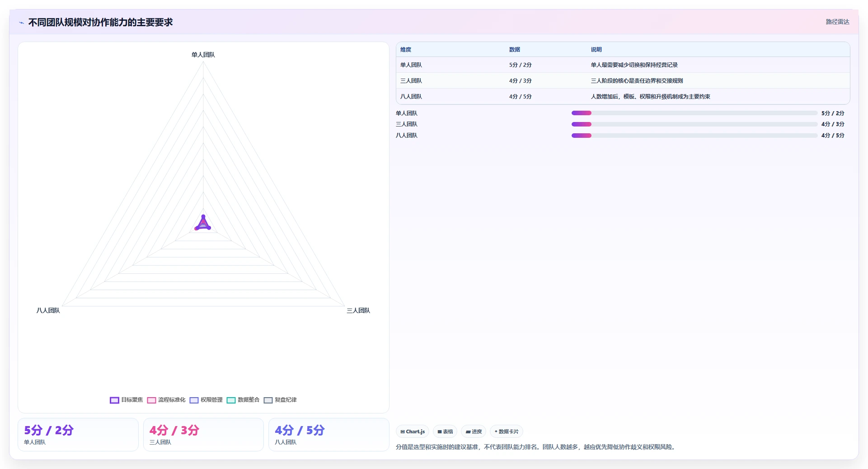Click the 路径雷达 label
Image resolution: width=868 pixels, height=469 pixels.
click(x=837, y=22)
